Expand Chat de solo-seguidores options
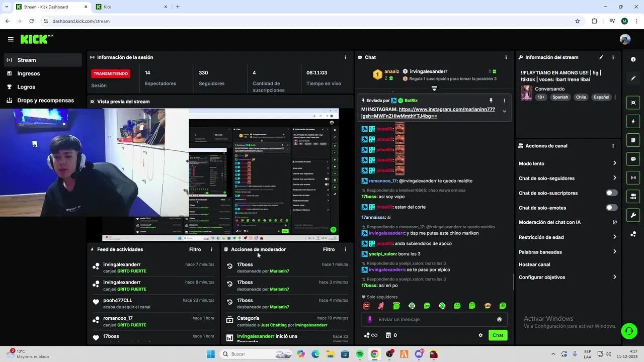The width and height of the screenshot is (644, 362). (x=614, y=178)
